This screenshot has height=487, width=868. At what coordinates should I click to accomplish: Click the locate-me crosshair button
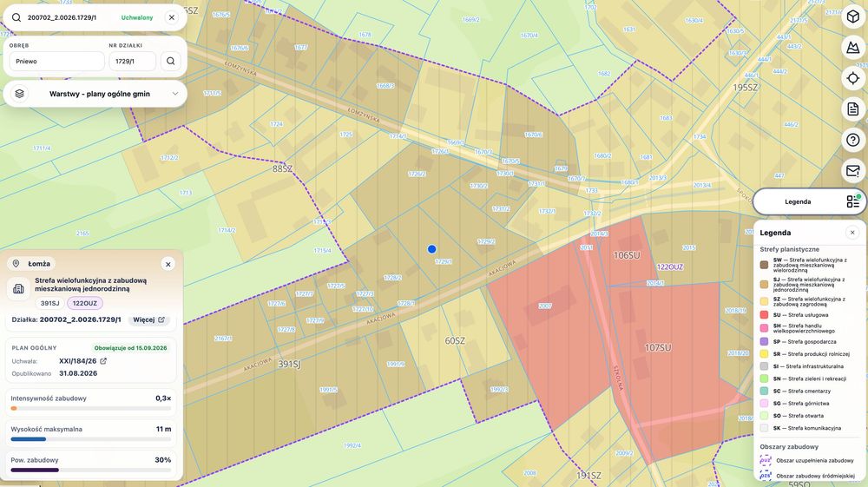[x=853, y=79]
